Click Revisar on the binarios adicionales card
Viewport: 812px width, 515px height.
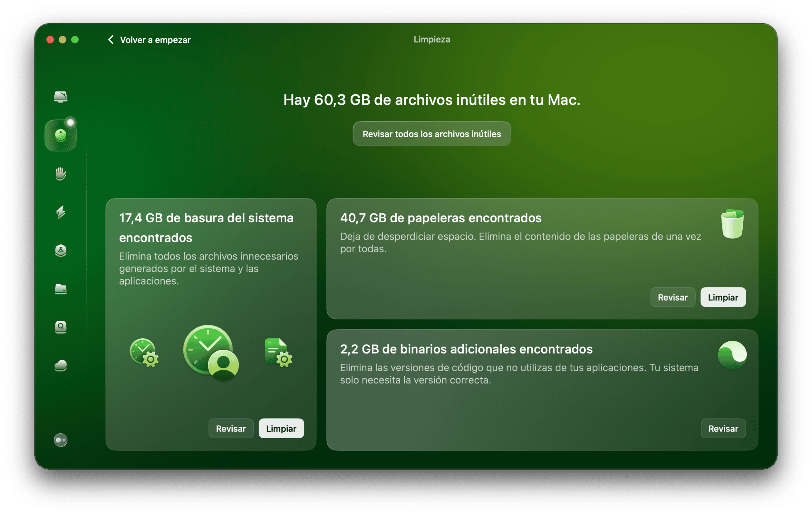[x=723, y=428]
